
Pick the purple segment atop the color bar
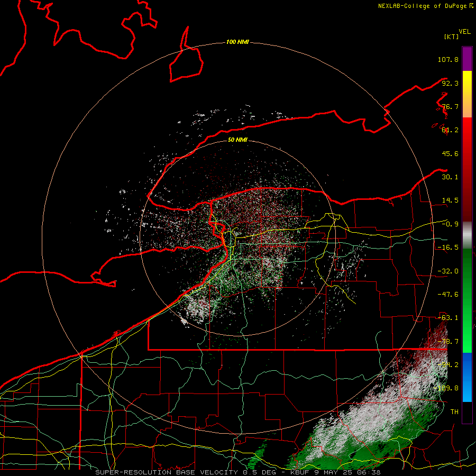point(467,59)
